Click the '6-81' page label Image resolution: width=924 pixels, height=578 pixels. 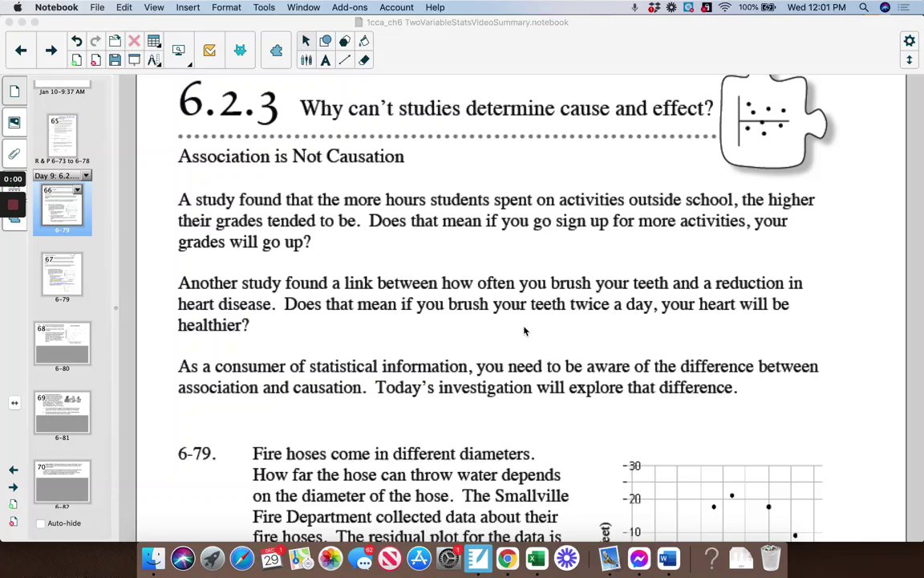pyautogui.click(x=63, y=438)
